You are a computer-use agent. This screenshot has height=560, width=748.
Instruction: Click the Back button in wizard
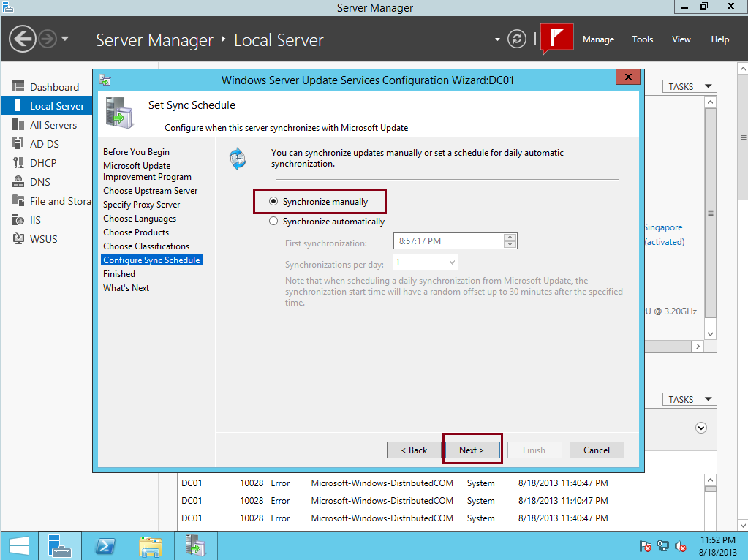pyautogui.click(x=414, y=450)
